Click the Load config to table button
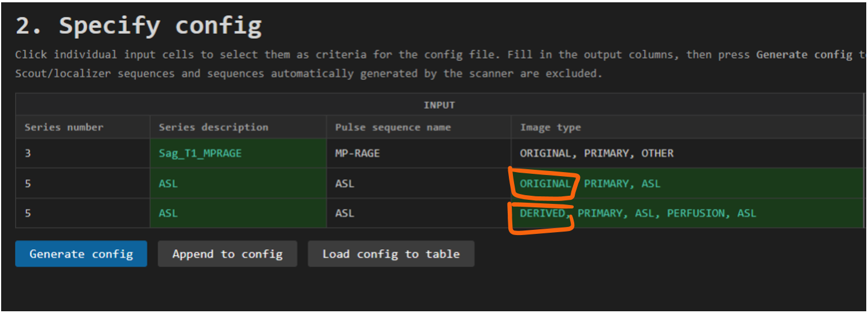868x313 pixels. click(391, 254)
